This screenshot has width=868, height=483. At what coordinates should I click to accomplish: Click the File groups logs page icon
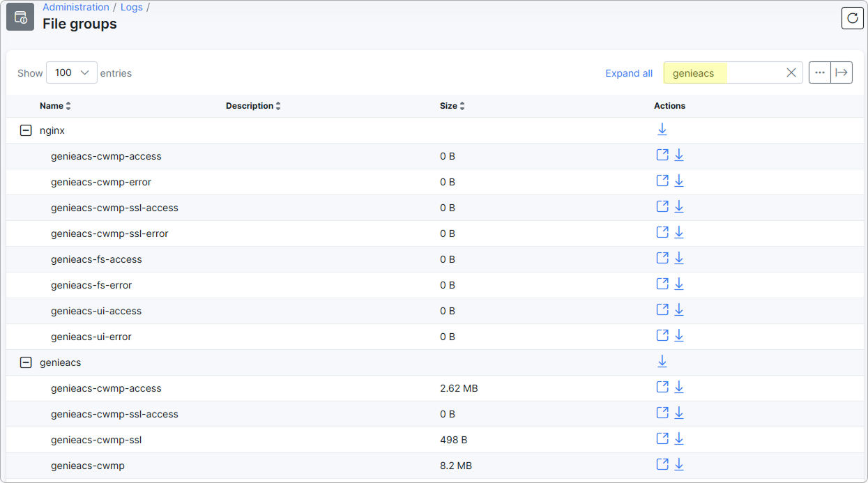pyautogui.click(x=20, y=17)
